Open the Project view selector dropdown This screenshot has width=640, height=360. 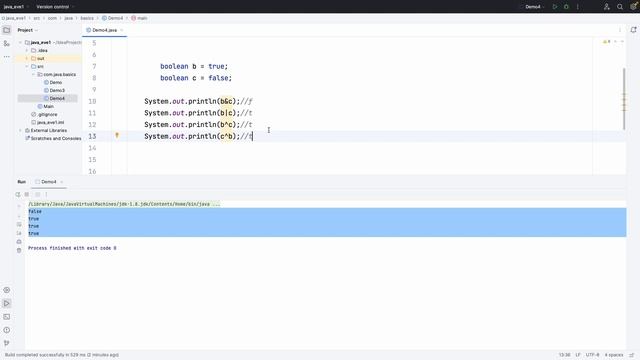[27, 30]
